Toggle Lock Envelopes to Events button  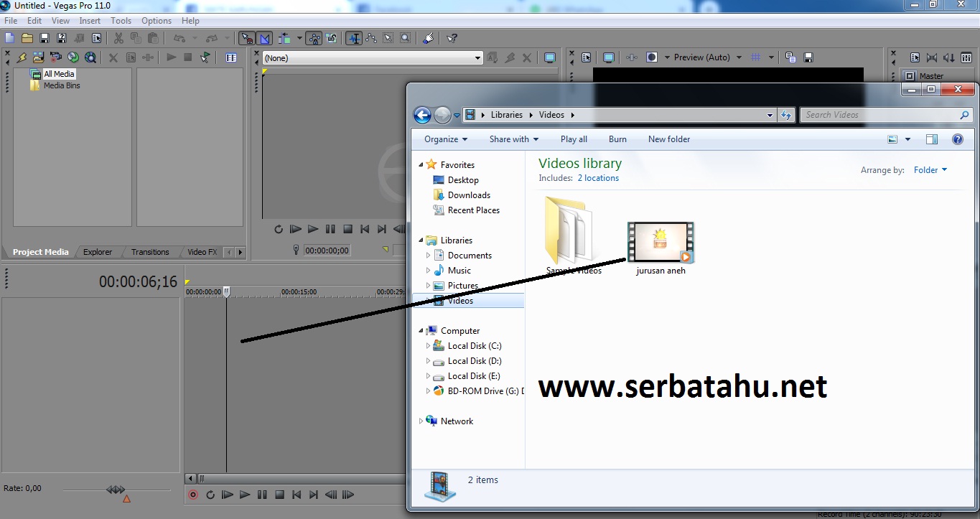314,38
